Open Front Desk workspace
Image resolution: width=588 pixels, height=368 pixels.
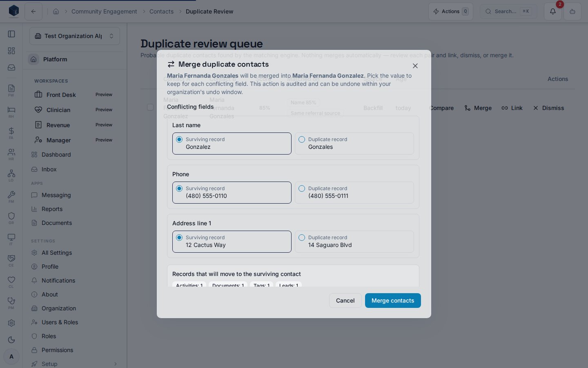point(74,95)
